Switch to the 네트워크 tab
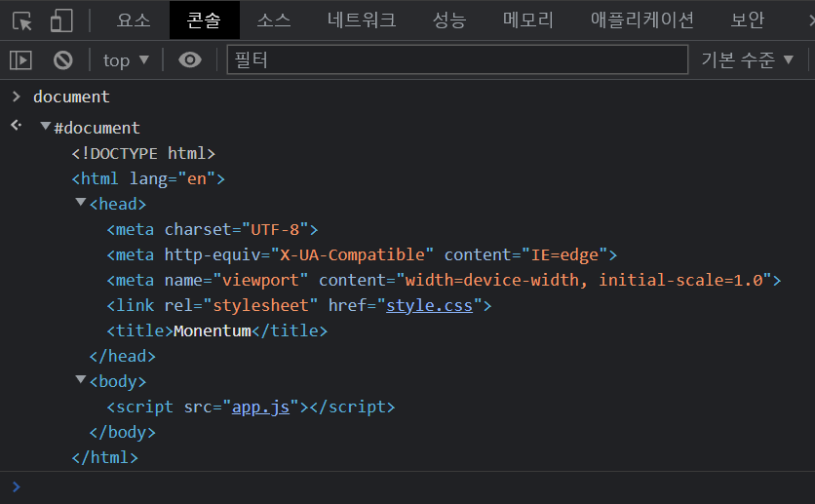Image resolution: width=815 pixels, height=504 pixels. tap(362, 20)
